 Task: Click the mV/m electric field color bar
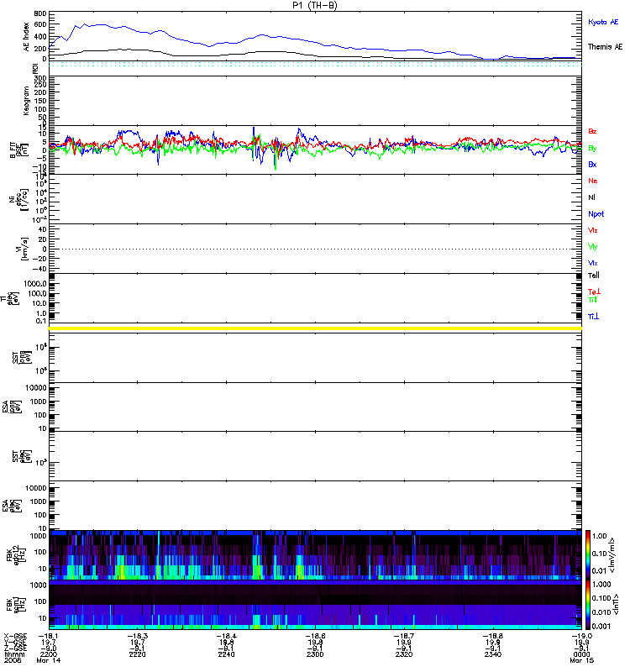tap(587, 554)
